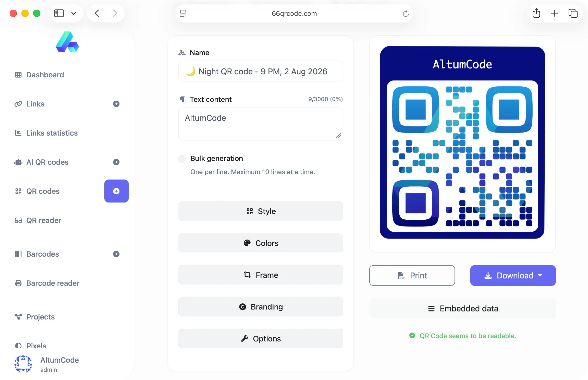Screen dimensions: 588x380
Task: Click the highlighted QR codes plus button
Action: point(116,191)
